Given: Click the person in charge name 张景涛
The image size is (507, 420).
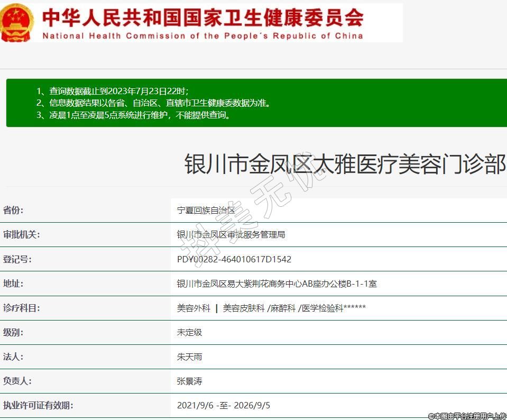Looking at the screenshot, I should click(189, 381).
